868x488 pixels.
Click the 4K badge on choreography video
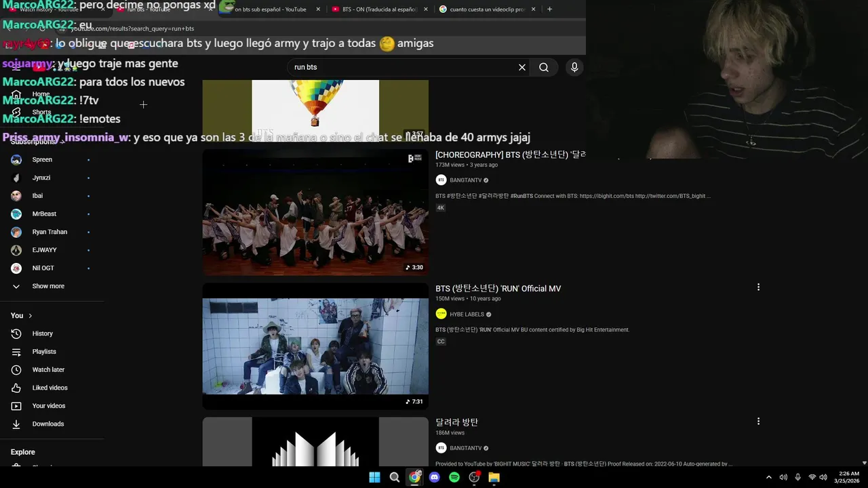click(441, 208)
